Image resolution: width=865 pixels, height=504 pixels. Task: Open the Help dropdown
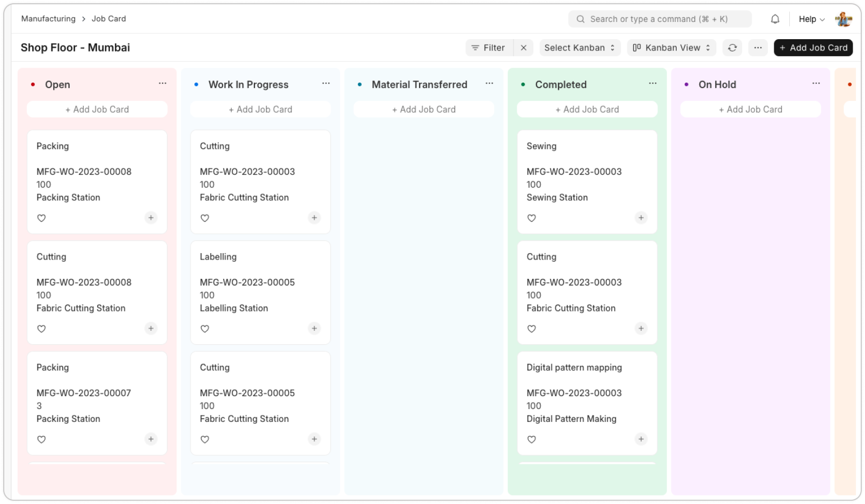click(x=811, y=19)
